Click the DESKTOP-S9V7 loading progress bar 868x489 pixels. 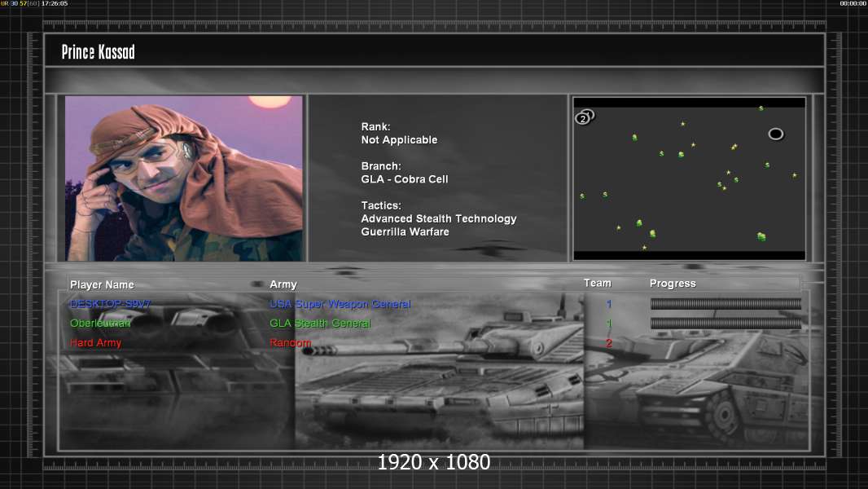click(726, 303)
